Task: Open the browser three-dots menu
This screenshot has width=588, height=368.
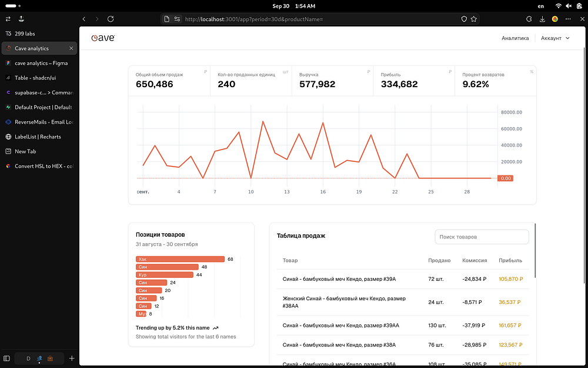Action: (568, 19)
